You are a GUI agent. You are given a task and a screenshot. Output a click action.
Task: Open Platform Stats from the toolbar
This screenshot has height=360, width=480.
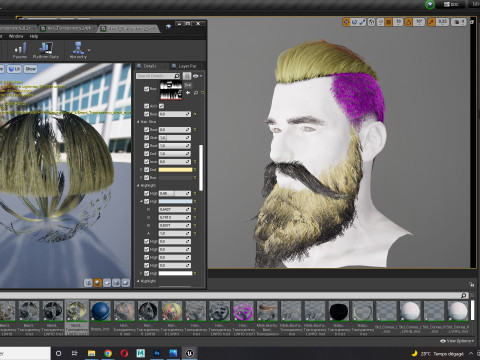(46, 50)
